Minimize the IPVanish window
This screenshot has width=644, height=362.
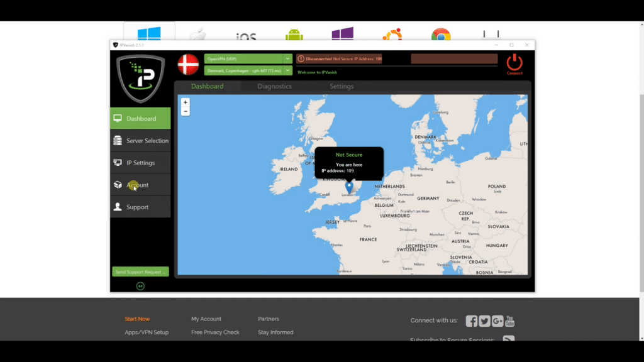[496, 45]
